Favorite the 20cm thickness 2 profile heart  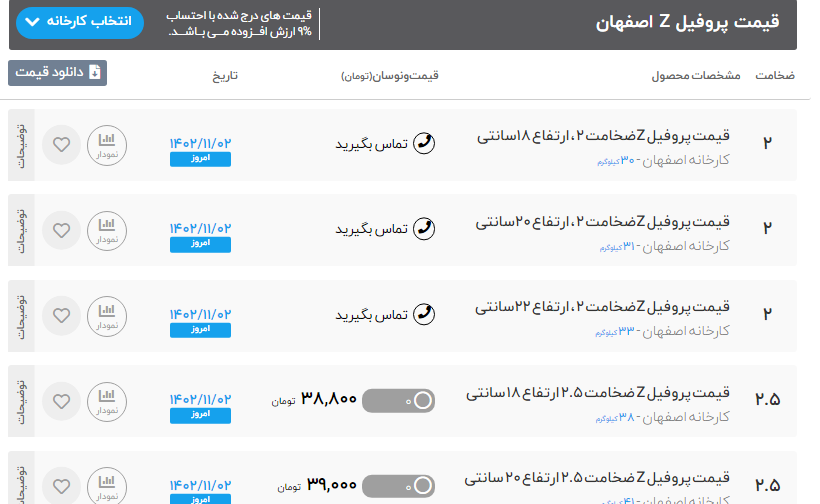click(x=62, y=230)
